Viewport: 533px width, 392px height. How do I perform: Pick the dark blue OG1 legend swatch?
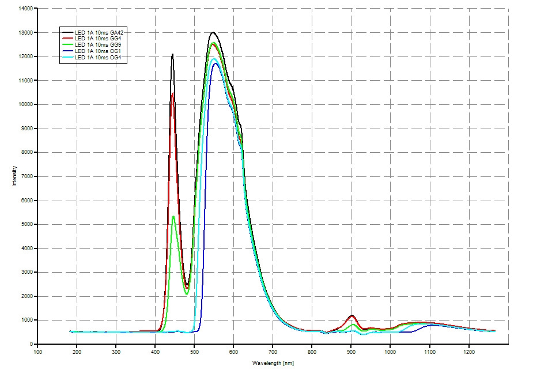coord(69,52)
